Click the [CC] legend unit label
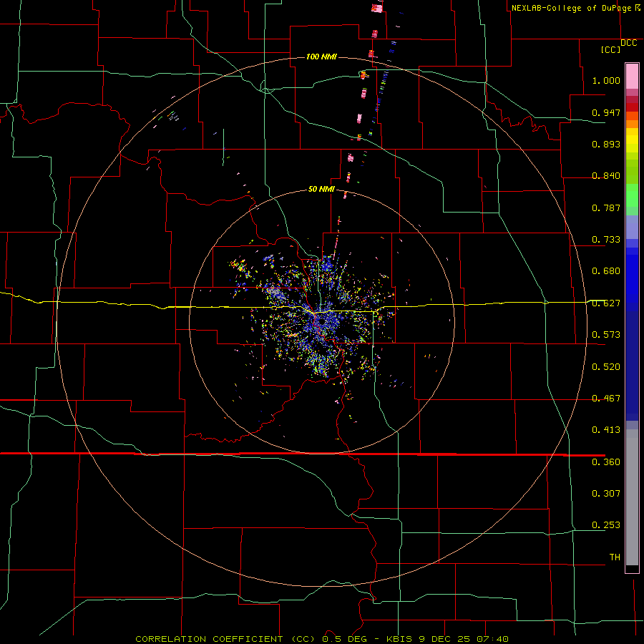This screenshot has width=644, height=644. click(x=611, y=49)
